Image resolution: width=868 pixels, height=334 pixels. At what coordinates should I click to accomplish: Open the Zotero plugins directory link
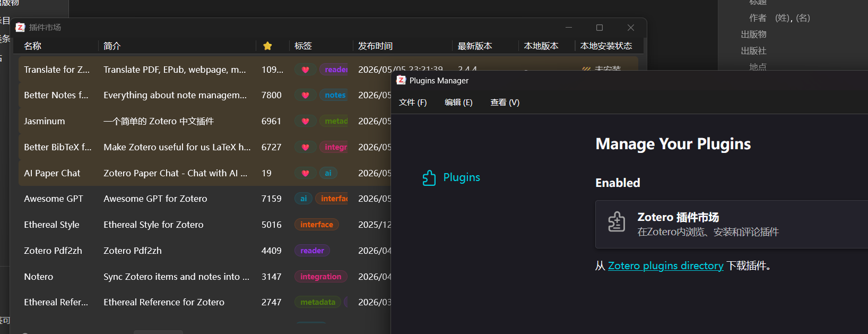tap(665, 266)
